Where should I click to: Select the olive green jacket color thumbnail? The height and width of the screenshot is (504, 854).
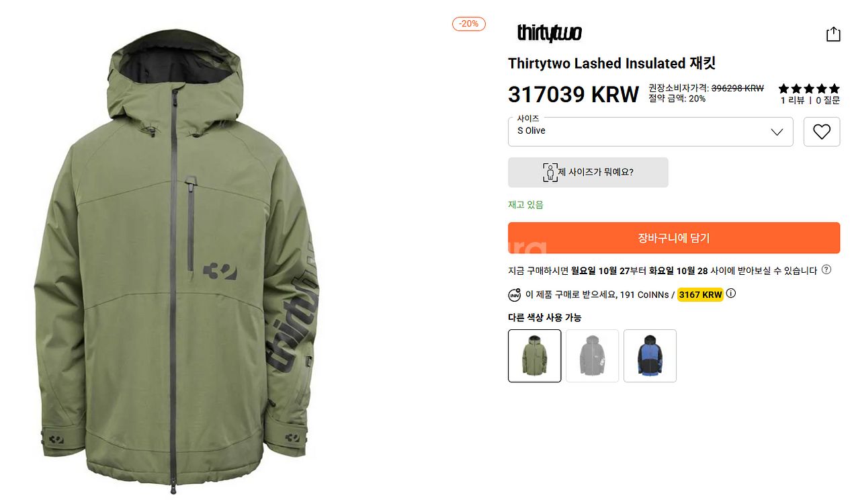tap(534, 355)
